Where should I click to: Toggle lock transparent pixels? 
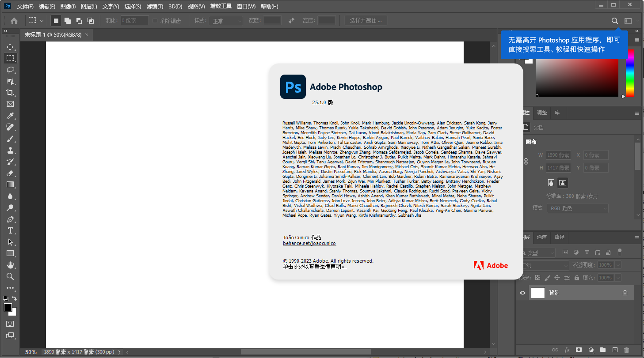tap(537, 278)
